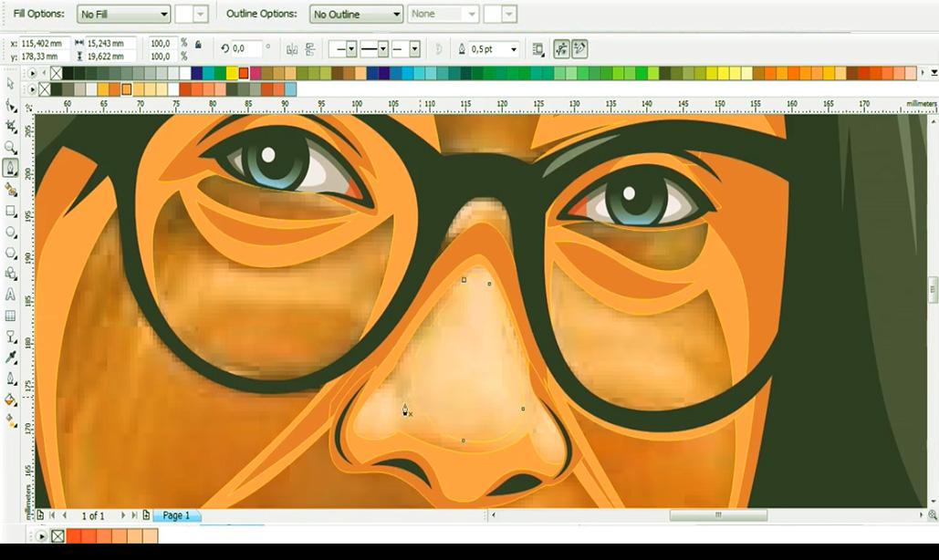Activate the Zoom magnifier tool

click(11, 147)
